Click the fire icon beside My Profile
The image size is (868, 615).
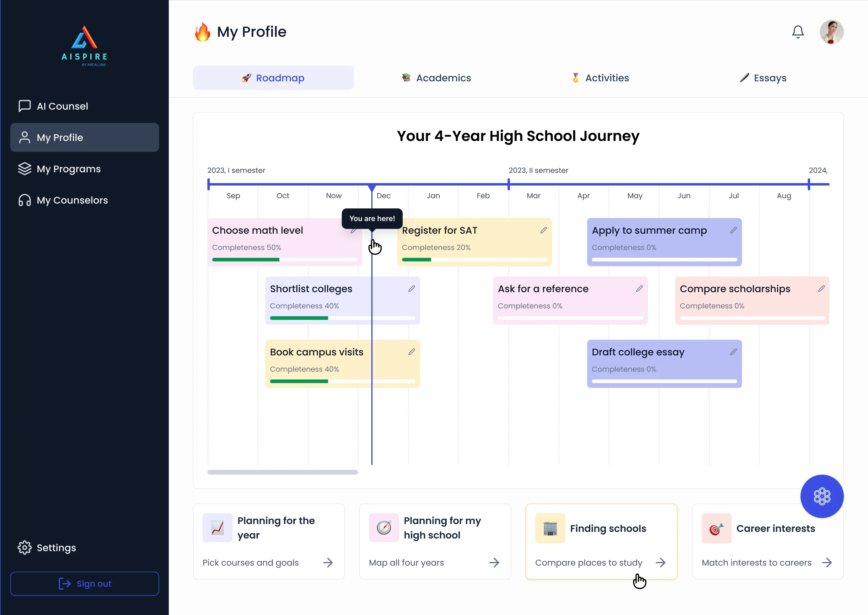[x=202, y=32]
